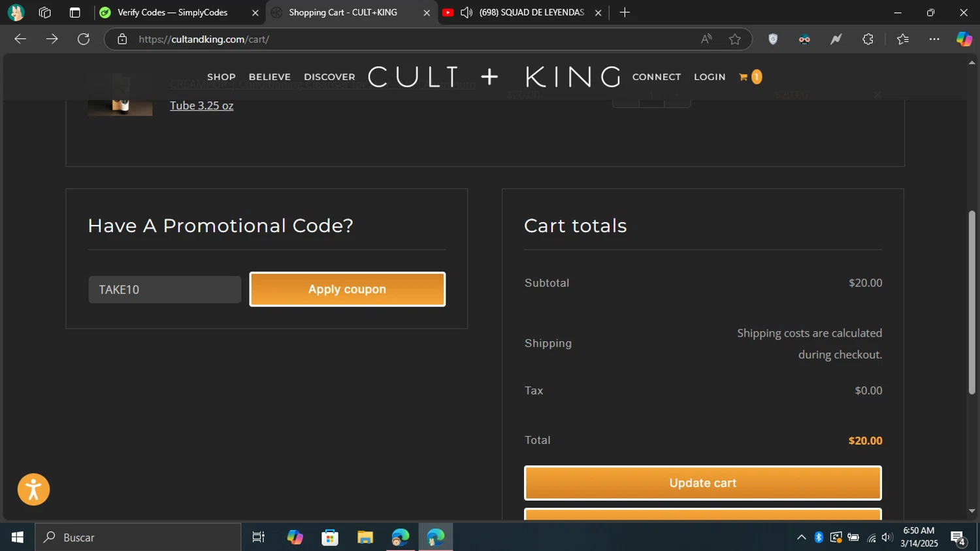The image size is (980, 551).
Task: Open the volume tray icon
Action: point(887,537)
